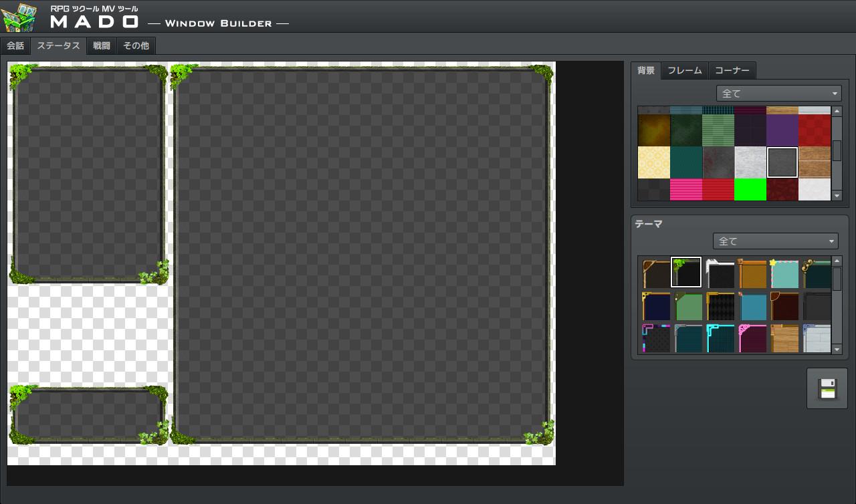The width and height of the screenshot is (856, 504).
Task: Switch to the ステータス tab
Action: point(58,46)
